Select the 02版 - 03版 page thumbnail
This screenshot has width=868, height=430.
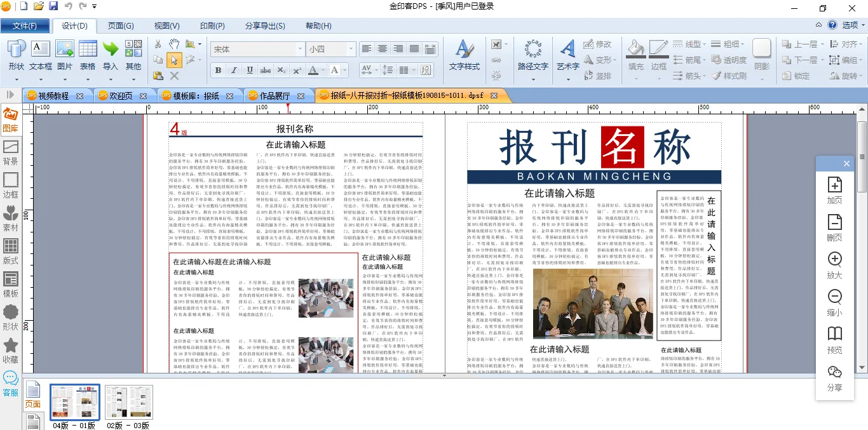point(129,402)
